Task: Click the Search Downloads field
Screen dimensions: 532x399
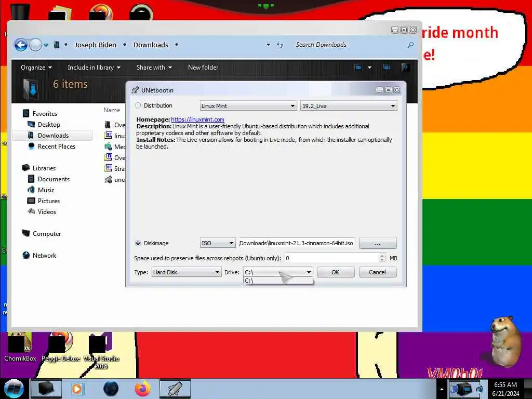Action: [350, 45]
